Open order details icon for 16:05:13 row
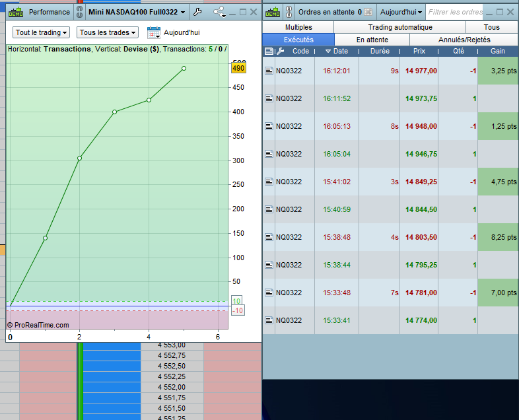519x420 pixels. point(269,126)
